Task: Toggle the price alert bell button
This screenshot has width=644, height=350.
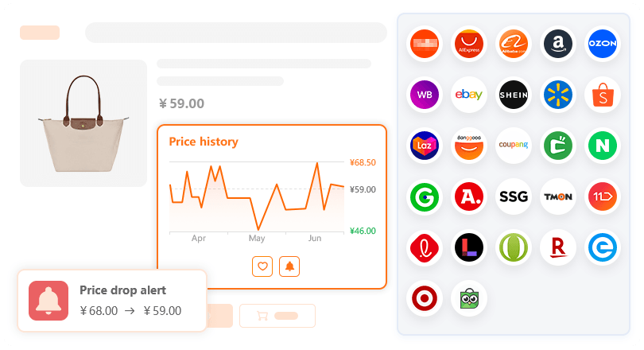Action: [289, 266]
